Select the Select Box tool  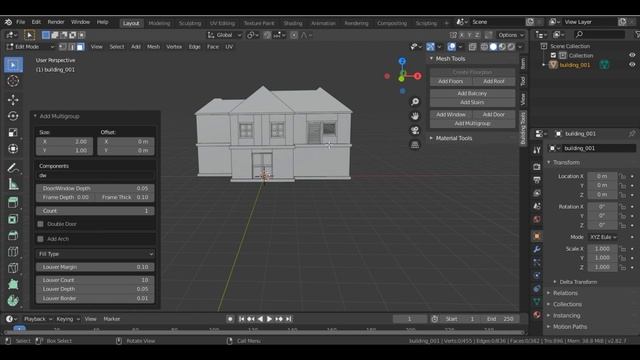point(13,65)
